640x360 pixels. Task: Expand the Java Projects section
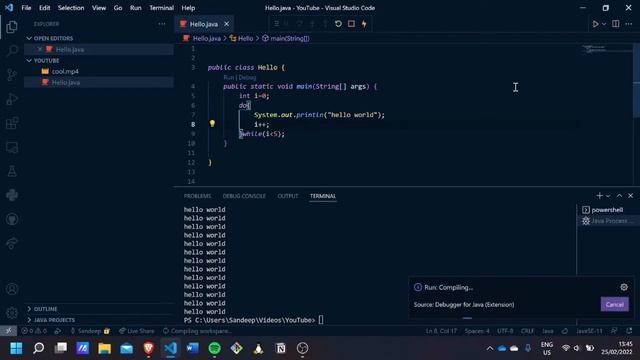[x=29, y=320]
